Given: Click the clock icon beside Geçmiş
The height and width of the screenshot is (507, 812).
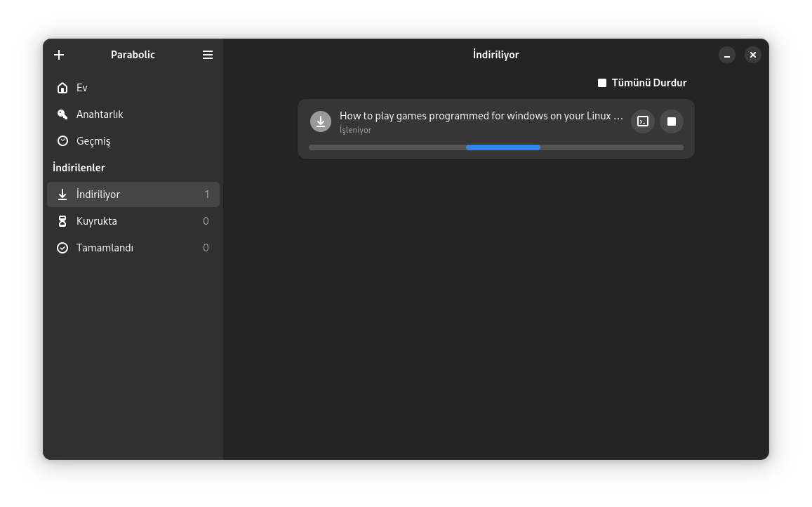Looking at the screenshot, I should pyautogui.click(x=62, y=141).
